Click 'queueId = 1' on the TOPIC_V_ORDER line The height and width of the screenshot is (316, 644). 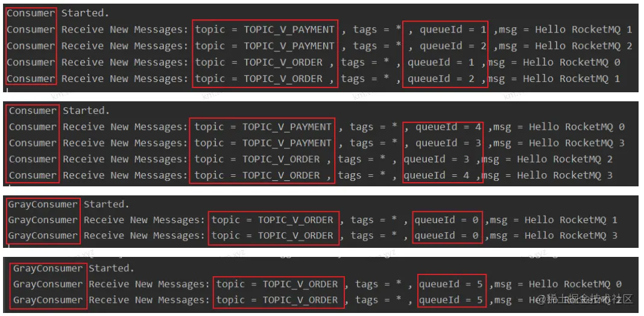441,63
